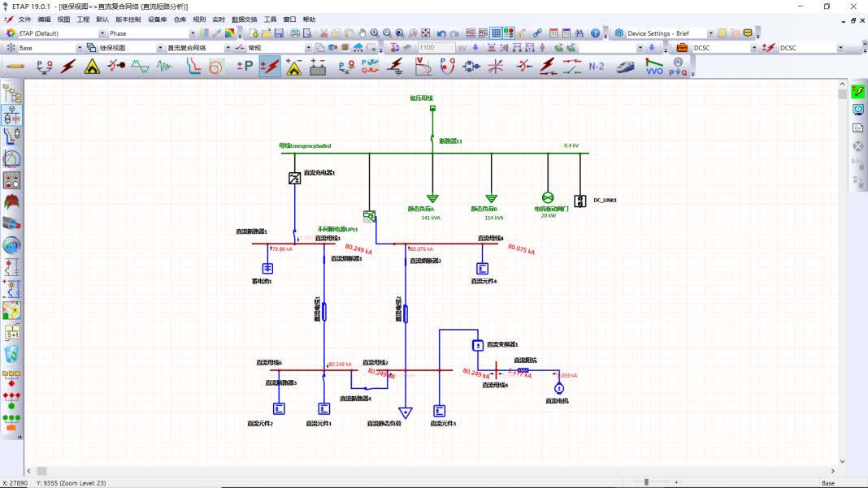Expand the Base revision dropdown
This screenshot has height=488, width=868.
coord(80,48)
